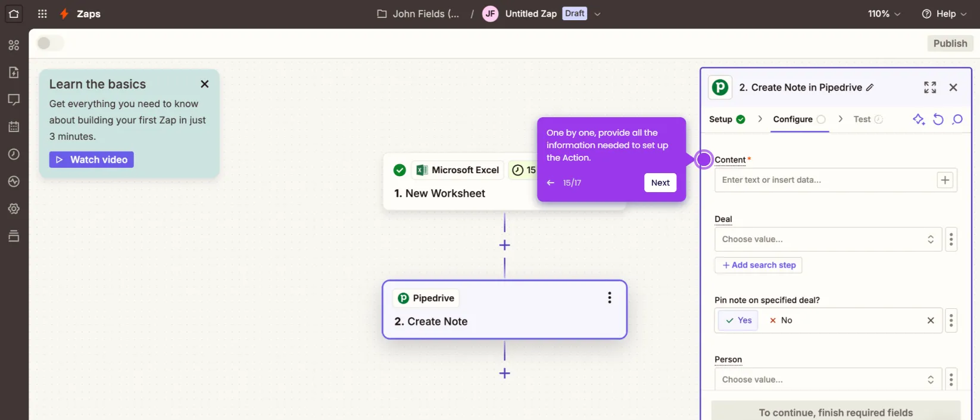Add a step below Create Note

pos(504,374)
